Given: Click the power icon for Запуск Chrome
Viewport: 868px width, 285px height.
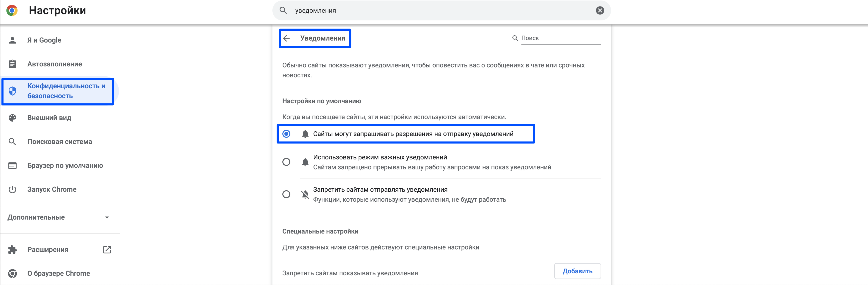Looking at the screenshot, I should 12,189.
